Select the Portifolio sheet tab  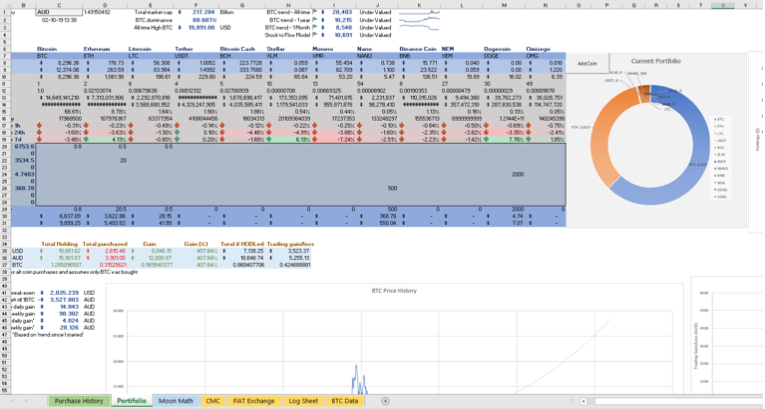tap(131, 401)
